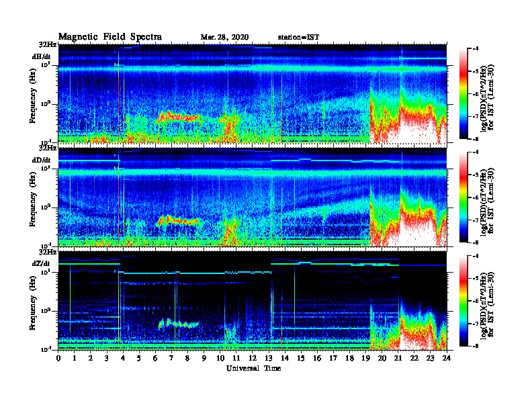
Task: Click the date 'Mar. 28, 2020'
Action: coord(224,37)
